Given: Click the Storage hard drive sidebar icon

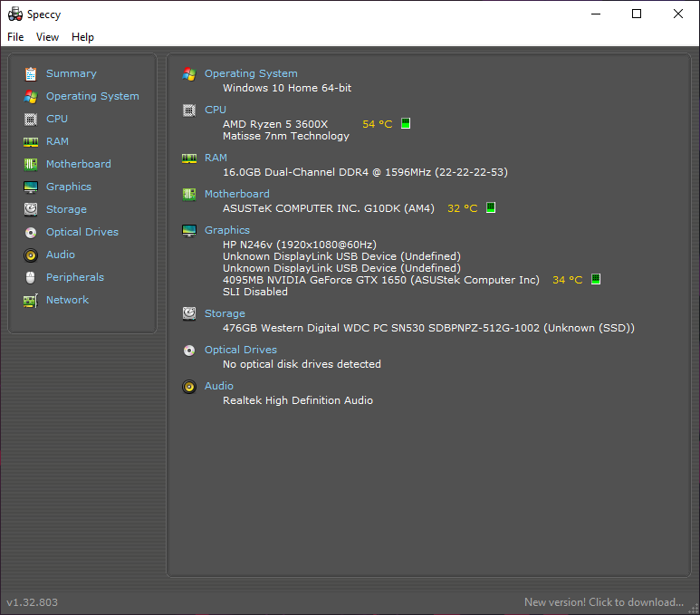Looking at the screenshot, I should point(31,209).
